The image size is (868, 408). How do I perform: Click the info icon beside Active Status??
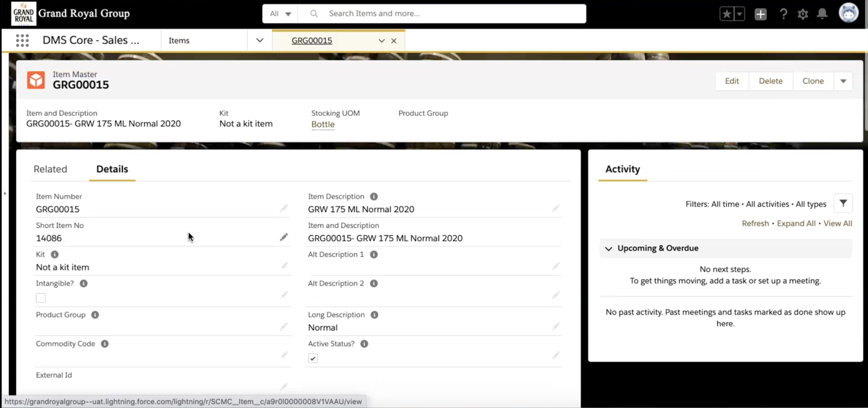[x=364, y=344]
